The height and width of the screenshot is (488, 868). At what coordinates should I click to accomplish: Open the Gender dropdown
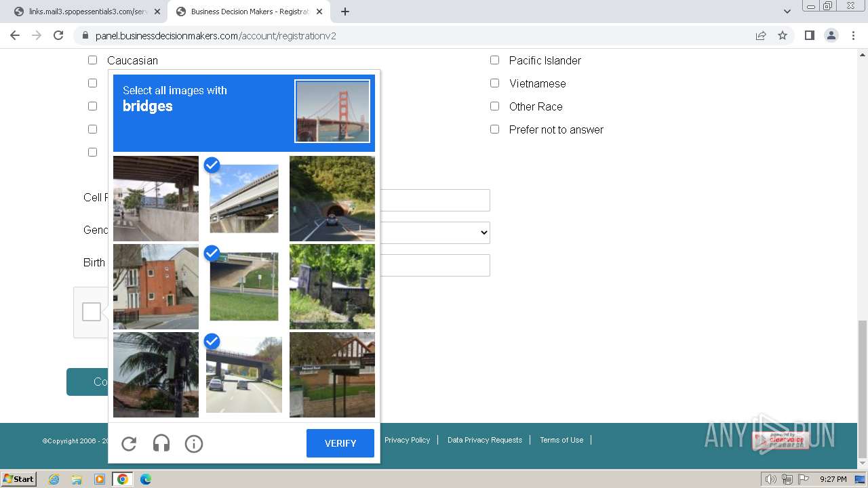point(434,232)
